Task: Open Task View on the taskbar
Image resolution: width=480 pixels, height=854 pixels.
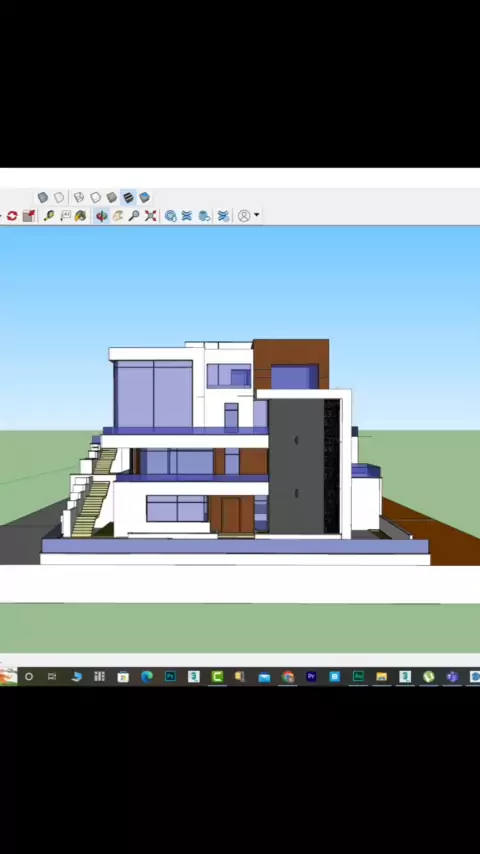Action: pos(52,676)
